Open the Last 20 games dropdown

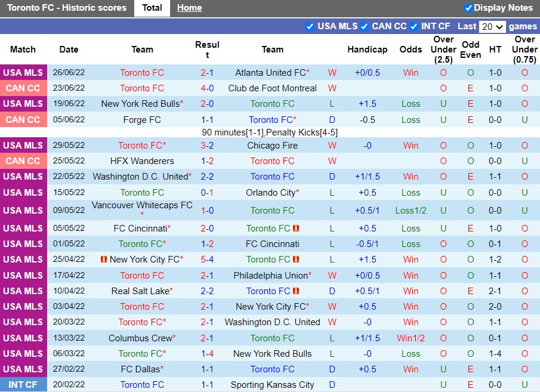click(x=492, y=26)
